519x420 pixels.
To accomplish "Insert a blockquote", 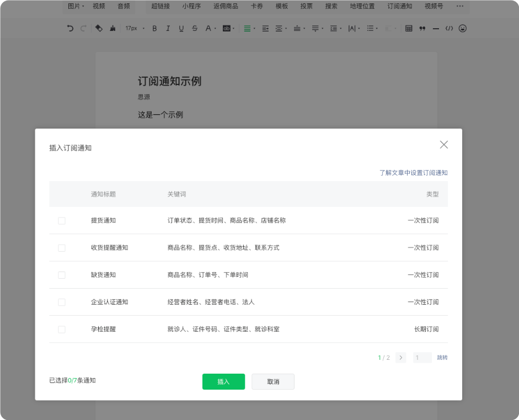I will [x=422, y=28].
